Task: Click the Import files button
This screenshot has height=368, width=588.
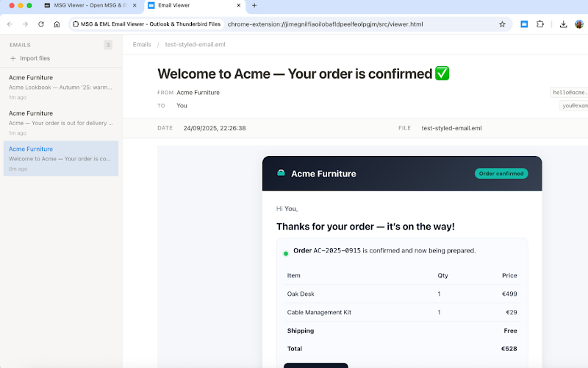Action: coord(30,58)
